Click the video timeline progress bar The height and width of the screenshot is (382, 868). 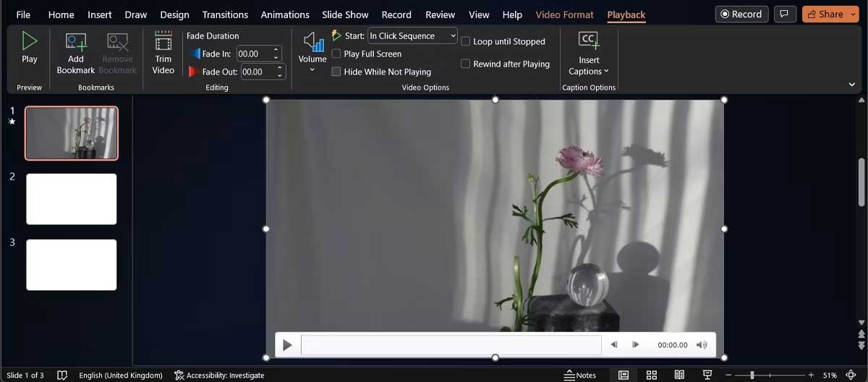(x=451, y=345)
